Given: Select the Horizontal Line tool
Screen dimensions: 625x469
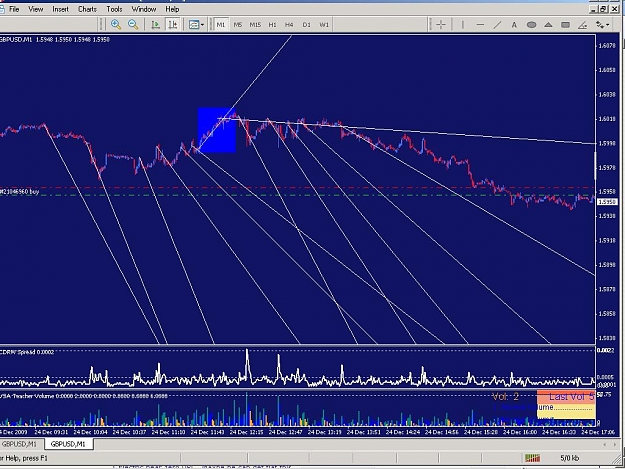Looking at the screenshot, I should (480, 25).
